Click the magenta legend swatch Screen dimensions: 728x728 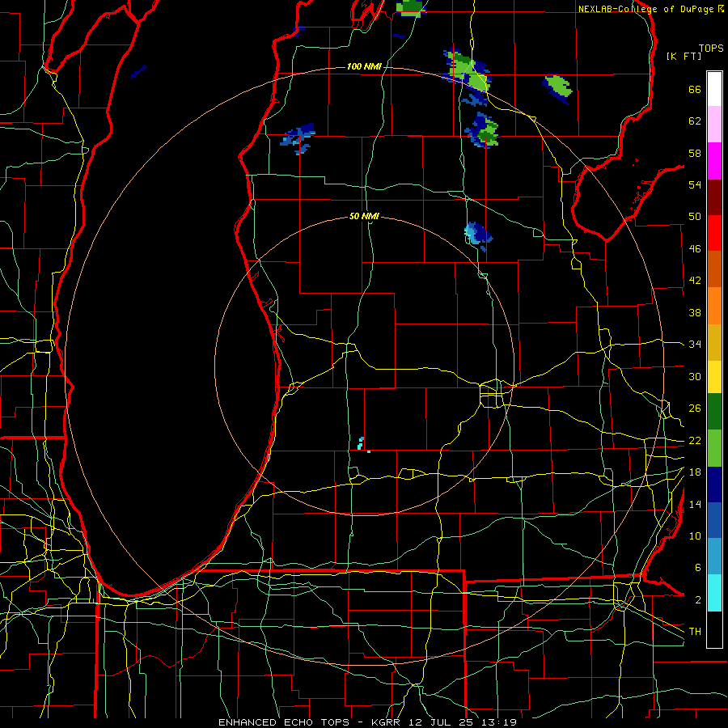(714, 161)
